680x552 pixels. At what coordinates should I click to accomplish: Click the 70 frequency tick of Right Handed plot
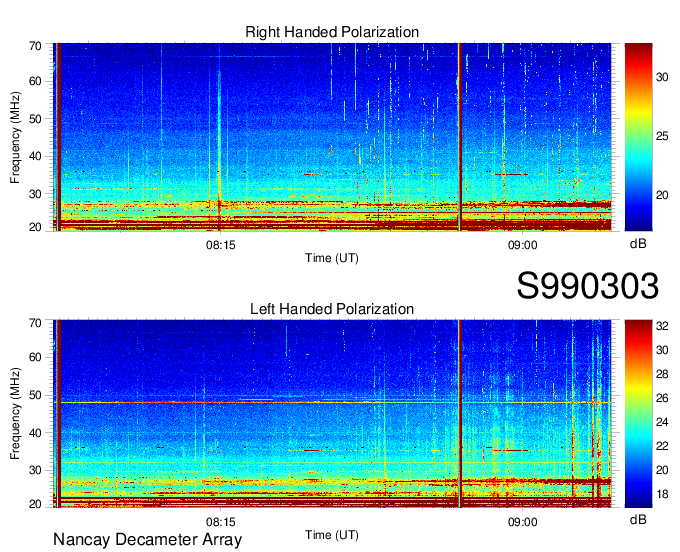tap(35, 46)
